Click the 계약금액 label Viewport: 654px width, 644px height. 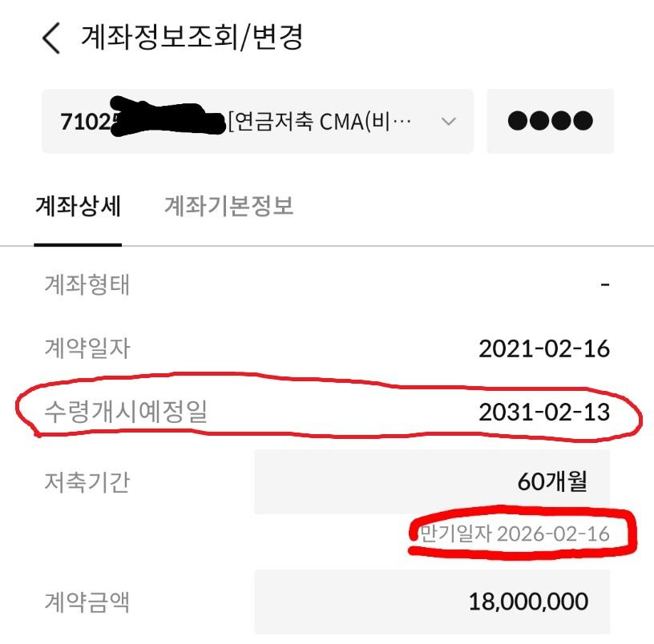point(87,601)
